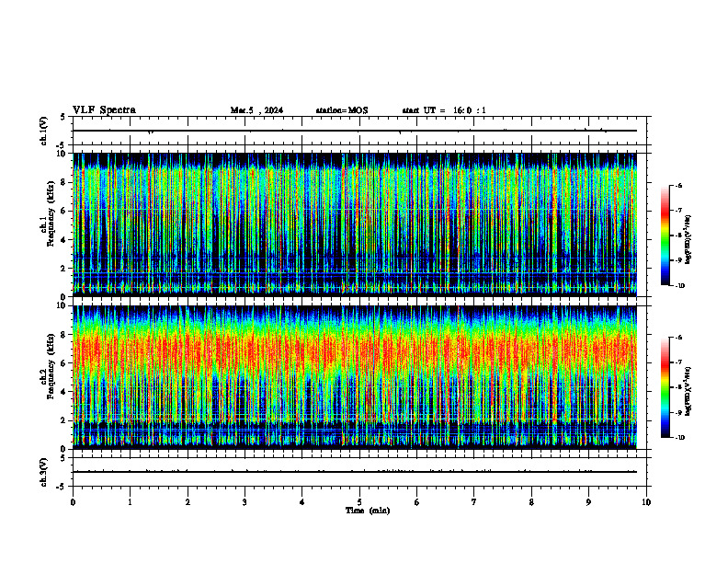Click the ch.1 'Frequency (kHz)' axis label
The image size is (728, 563).
(51, 213)
